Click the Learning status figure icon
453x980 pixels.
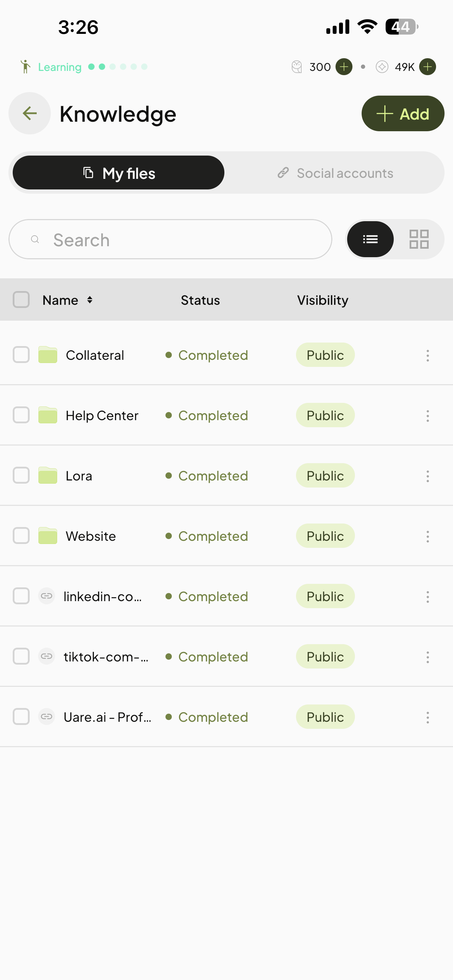tap(25, 67)
